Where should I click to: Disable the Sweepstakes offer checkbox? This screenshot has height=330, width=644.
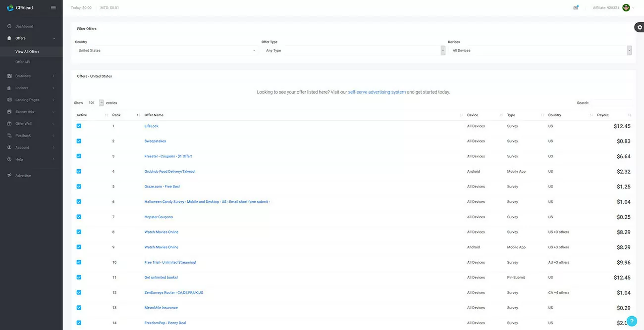[78, 141]
